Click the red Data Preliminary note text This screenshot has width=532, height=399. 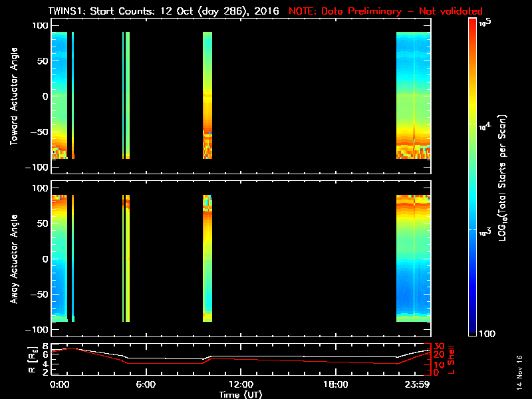[x=386, y=11]
